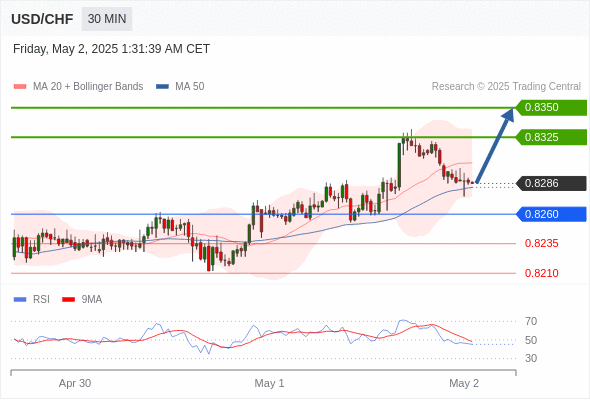Click the USD/CHF pair title

tap(42, 19)
